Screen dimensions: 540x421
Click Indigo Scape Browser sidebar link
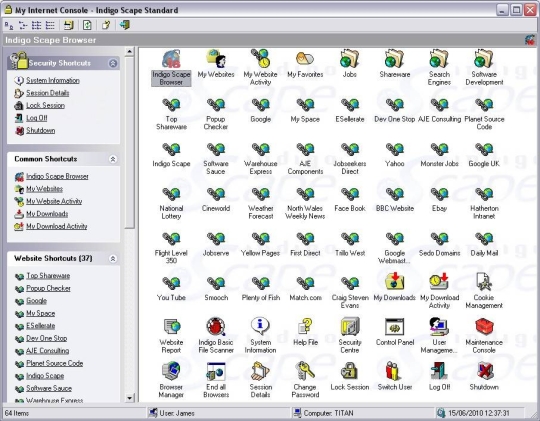[57, 176]
